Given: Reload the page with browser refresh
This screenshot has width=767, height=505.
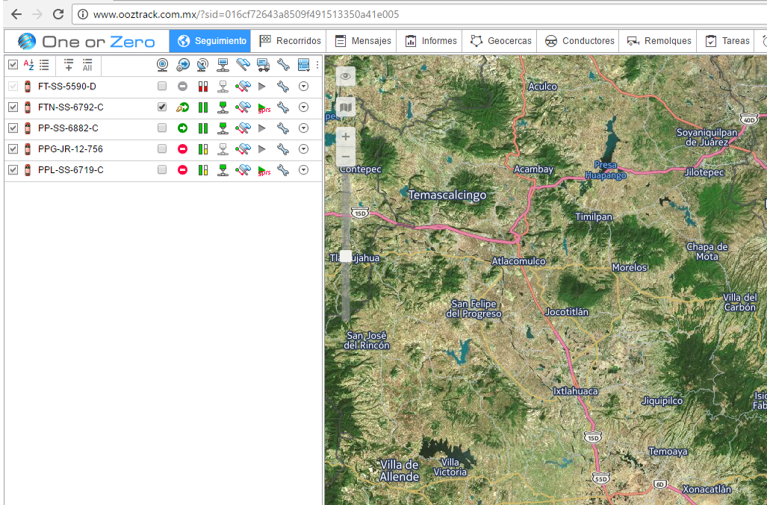Looking at the screenshot, I should pyautogui.click(x=58, y=14).
